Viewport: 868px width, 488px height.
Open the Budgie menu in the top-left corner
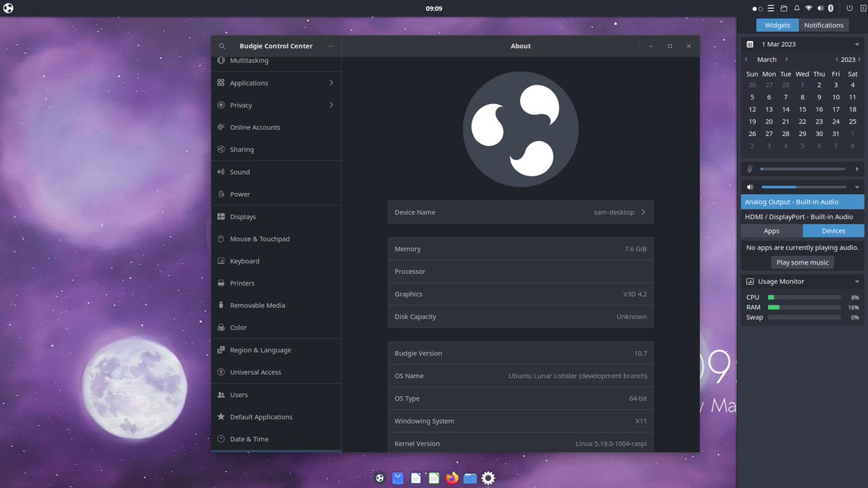tap(7, 8)
